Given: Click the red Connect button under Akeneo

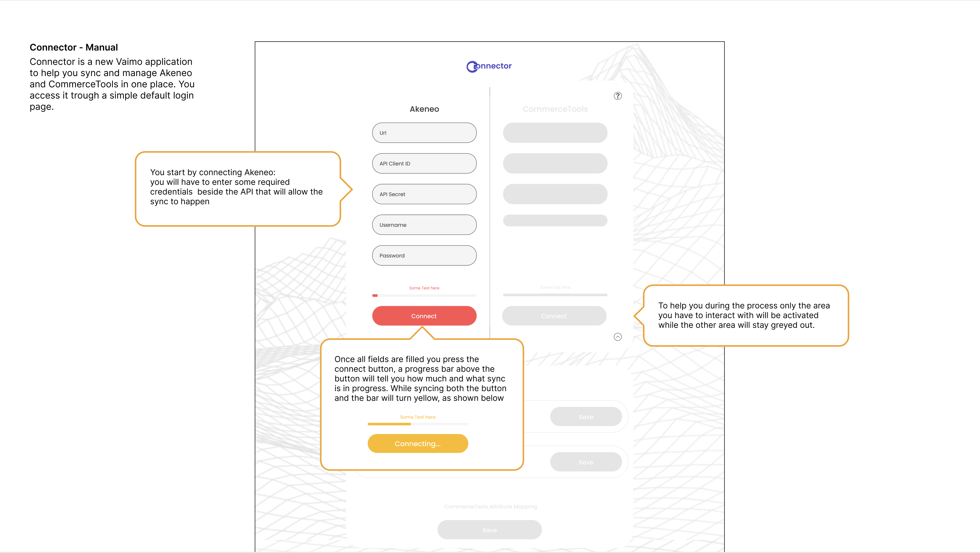Looking at the screenshot, I should pos(424,316).
